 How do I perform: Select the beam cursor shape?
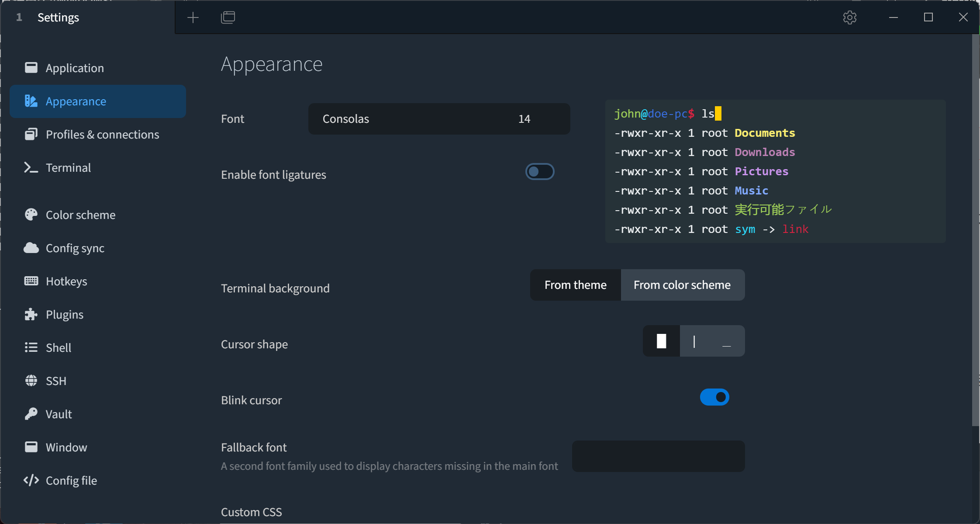click(x=694, y=341)
